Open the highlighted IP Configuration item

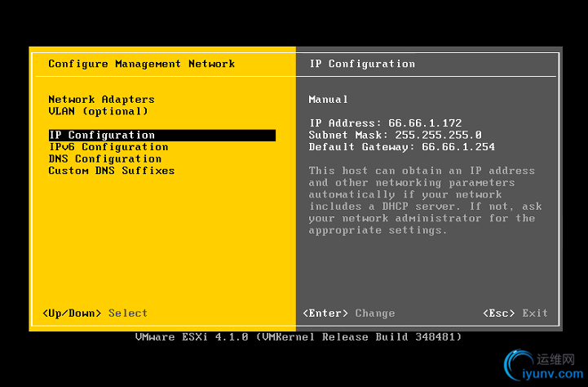(102, 136)
